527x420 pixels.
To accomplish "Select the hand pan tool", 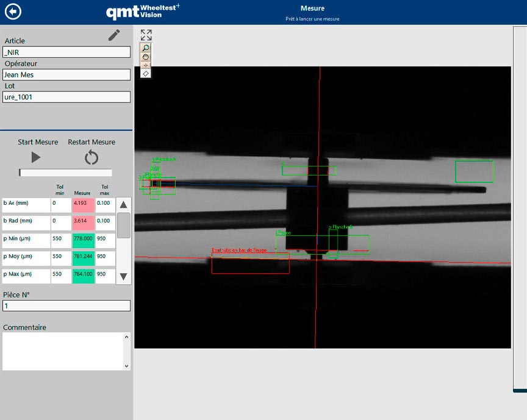I will (x=146, y=57).
